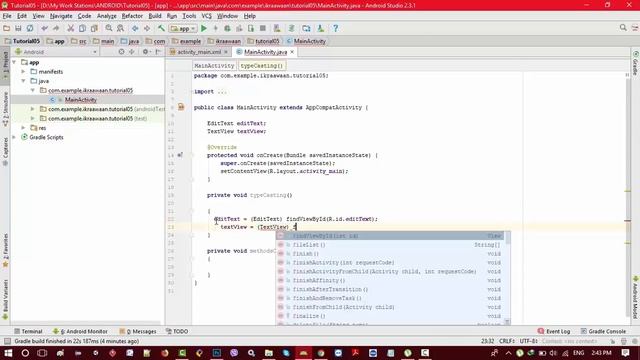Expand the res folder
The image size is (640, 360).
[24, 128]
